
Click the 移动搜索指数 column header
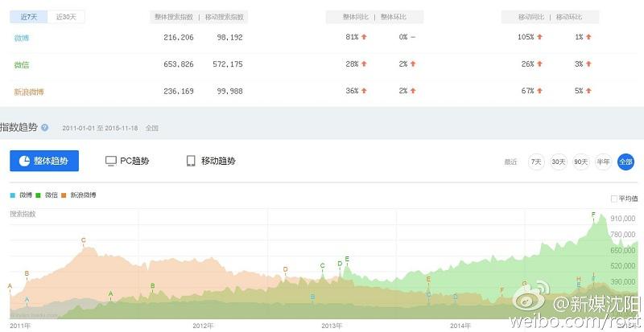pos(225,17)
